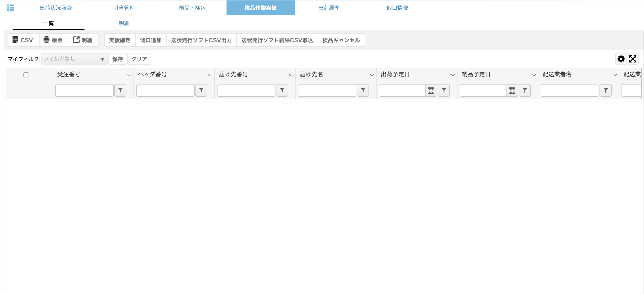
Task: Click the 検品キャンセル button
Action: point(341,40)
